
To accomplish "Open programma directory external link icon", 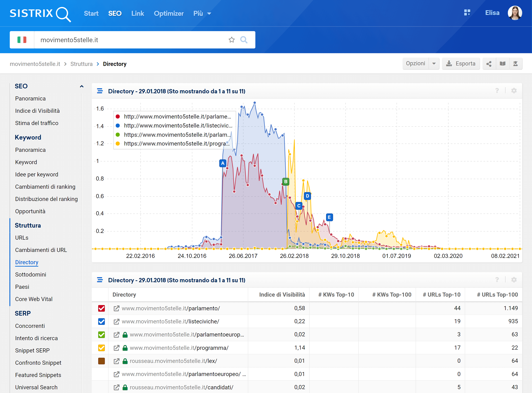I will click(116, 348).
